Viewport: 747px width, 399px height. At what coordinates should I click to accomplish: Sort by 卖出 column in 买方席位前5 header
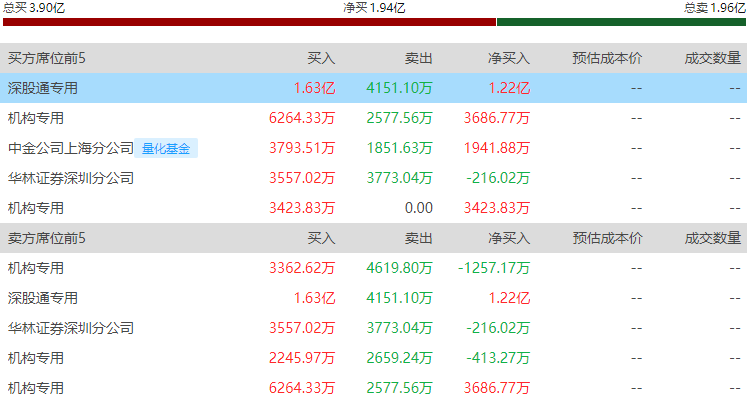click(419, 58)
